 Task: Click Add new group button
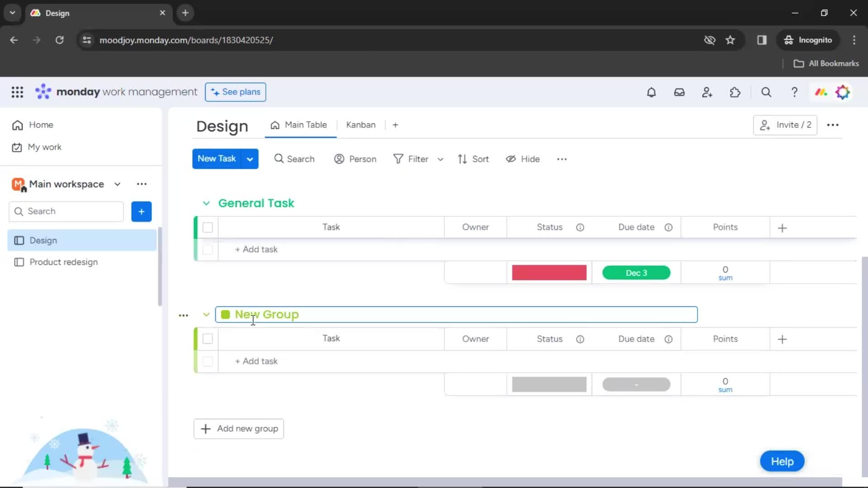click(239, 429)
